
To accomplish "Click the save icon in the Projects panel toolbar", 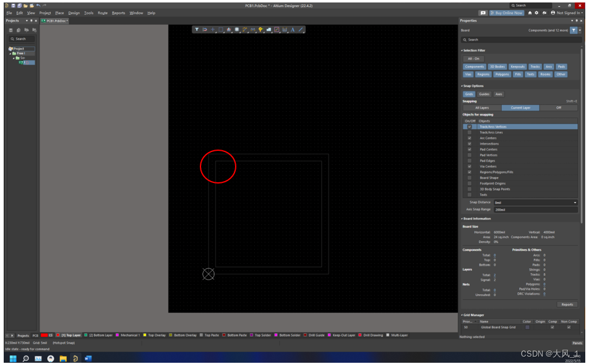I will click(11, 30).
